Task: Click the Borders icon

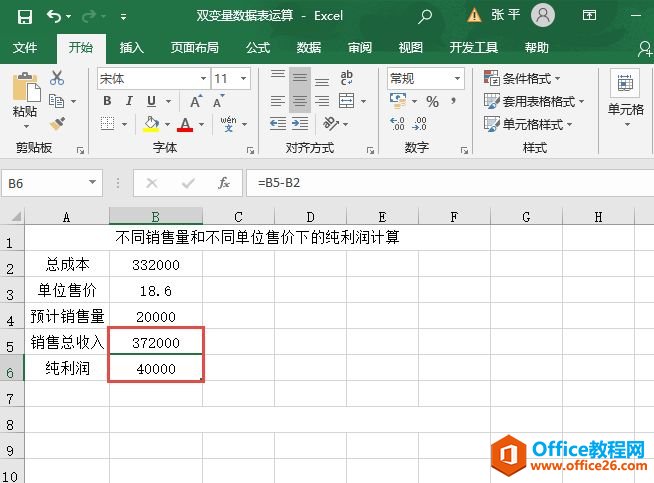Action: click(107, 123)
